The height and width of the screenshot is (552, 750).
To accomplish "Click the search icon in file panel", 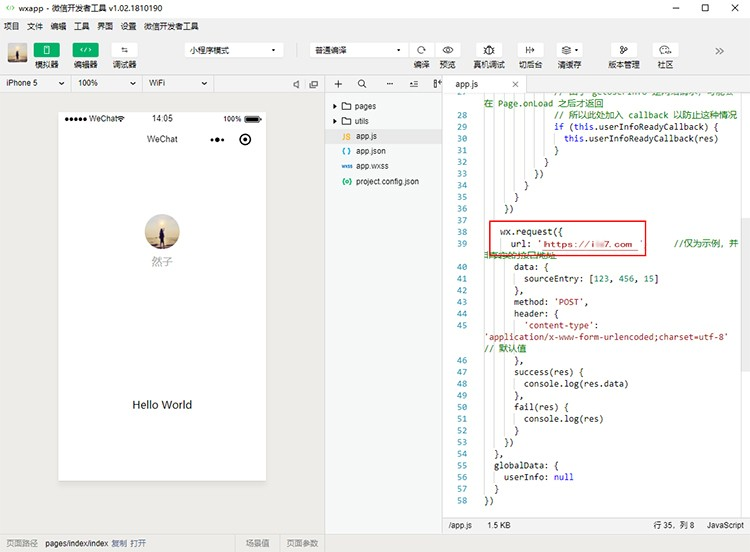I will 362,84.
